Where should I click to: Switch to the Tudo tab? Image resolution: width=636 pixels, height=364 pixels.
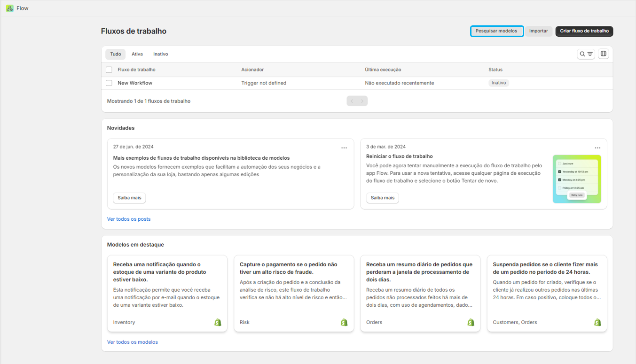[116, 54]
